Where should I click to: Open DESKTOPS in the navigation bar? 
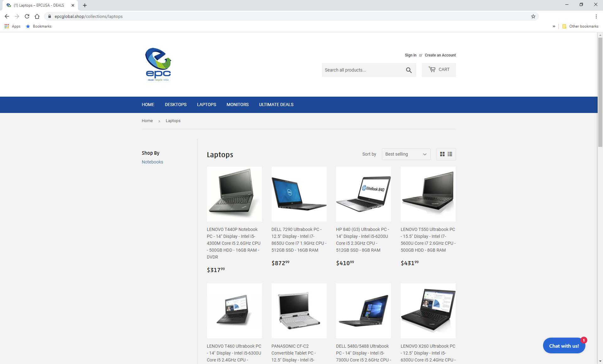point(176,104)
